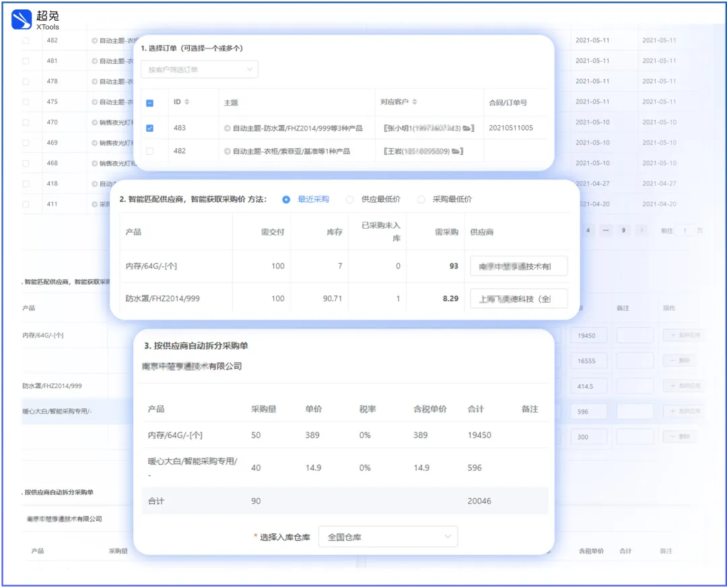
Task: Select 采购最低价 radio option
Action: click(421, 200)
